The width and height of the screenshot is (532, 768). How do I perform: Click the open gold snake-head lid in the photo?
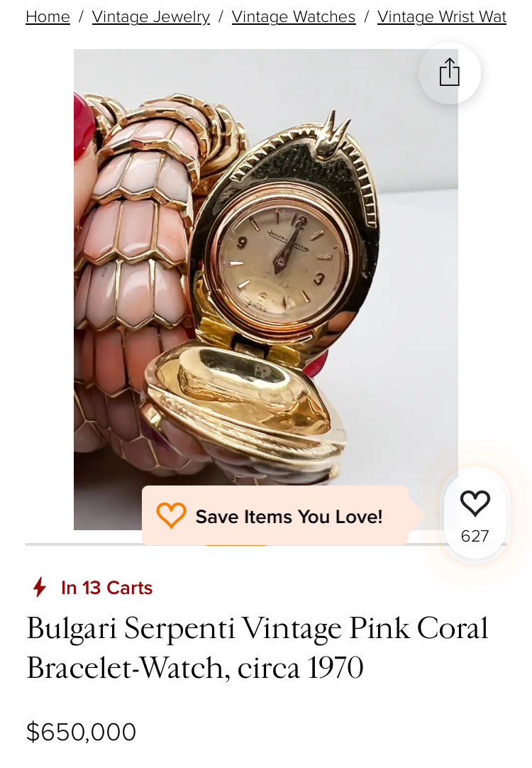[243, 402]
